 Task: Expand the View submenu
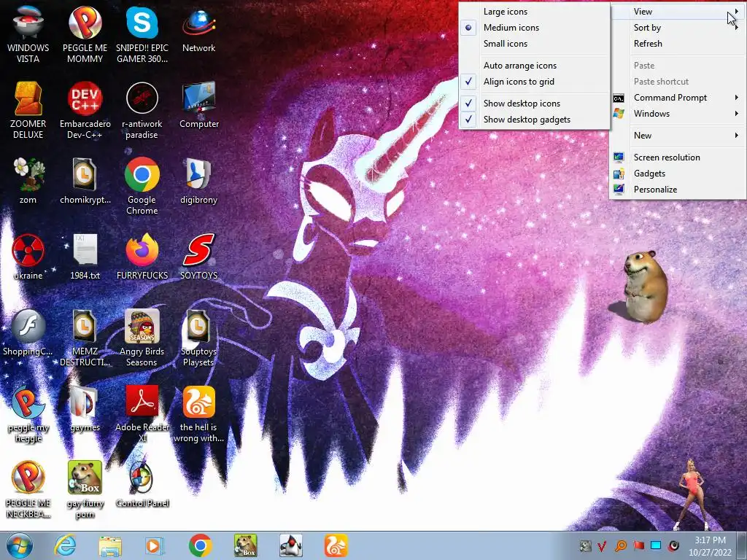coord(678,12)
